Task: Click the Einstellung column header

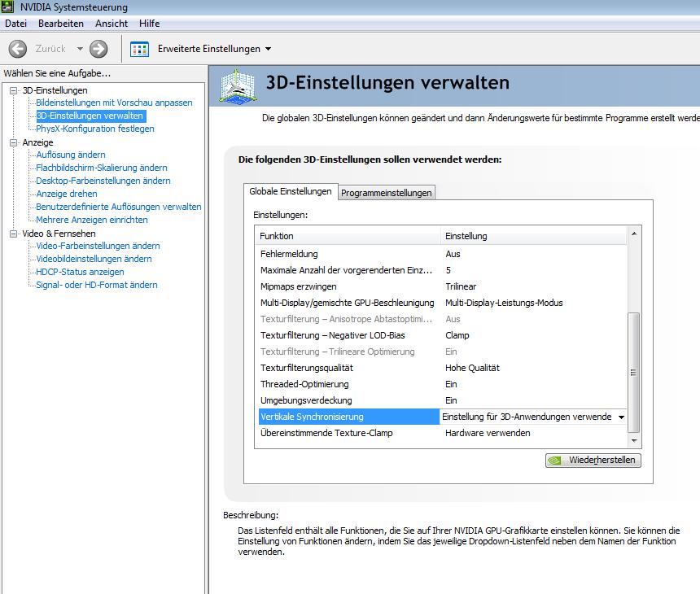Action: [x=534, y=236]
